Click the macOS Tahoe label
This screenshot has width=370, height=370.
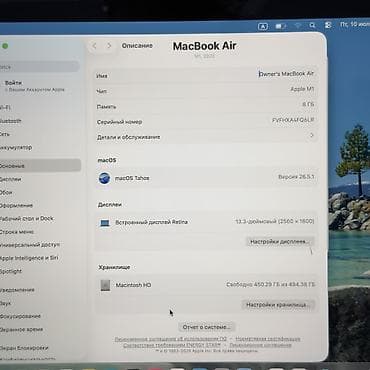point(132,178)
